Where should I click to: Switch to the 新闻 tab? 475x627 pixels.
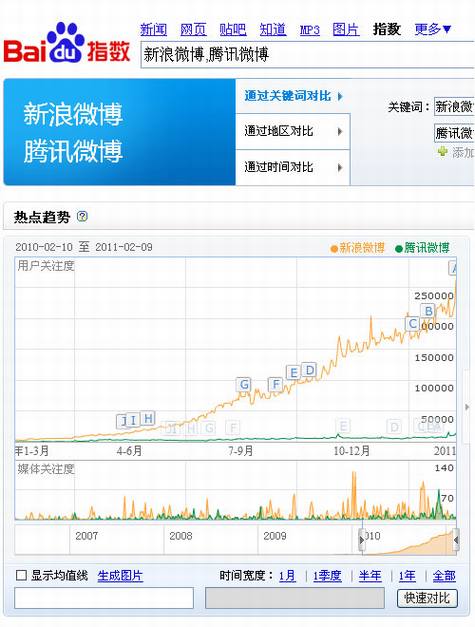tap(154, 29)
